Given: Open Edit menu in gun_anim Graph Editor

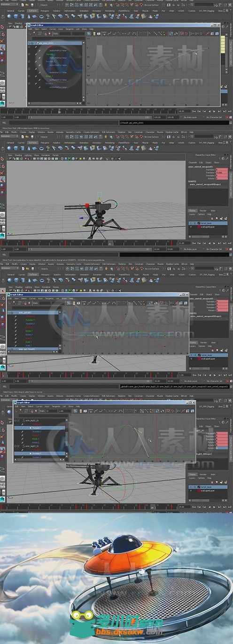Looking at the screenshot, I should tap(30, 30).
